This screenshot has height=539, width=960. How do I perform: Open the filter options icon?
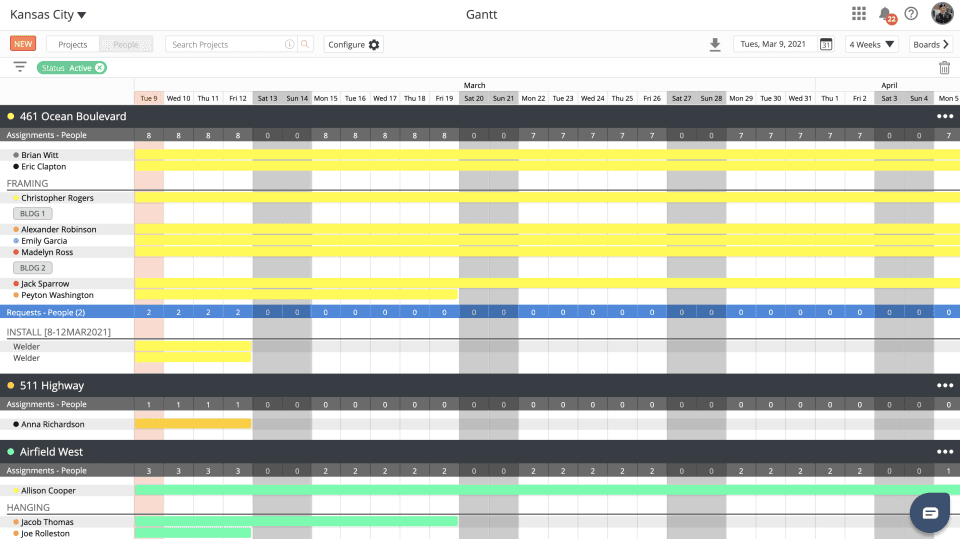(x=20, y=67)
